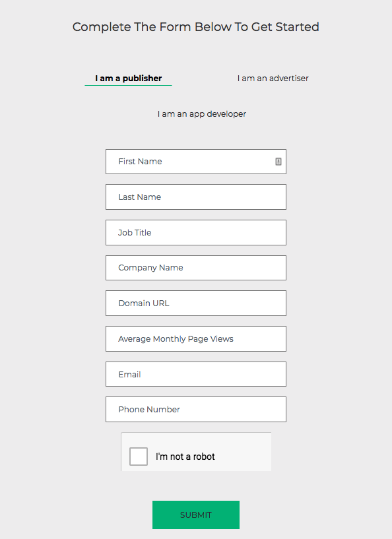Click into the Last Name field
Image resolution: width=392 pixels, height=539 pixels.
[196, 197]
